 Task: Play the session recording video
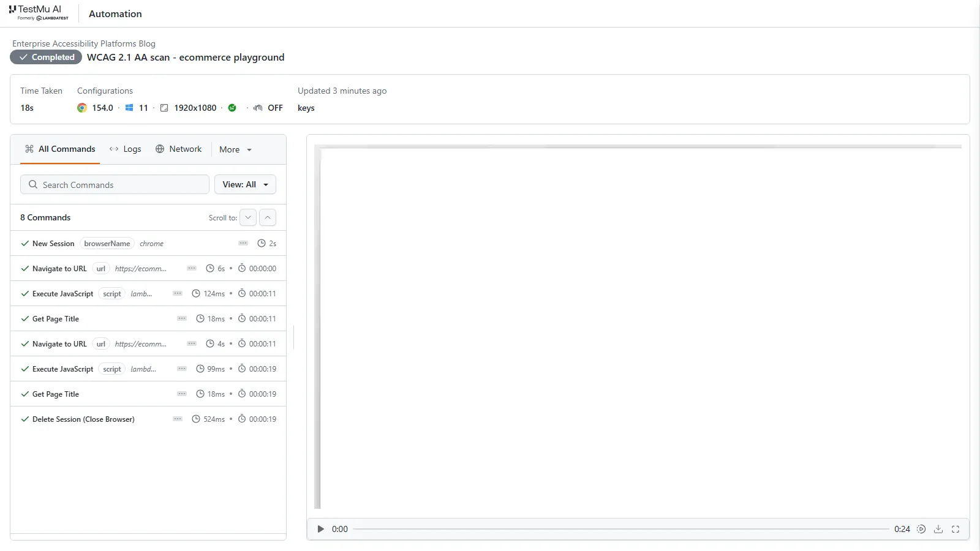320,529
